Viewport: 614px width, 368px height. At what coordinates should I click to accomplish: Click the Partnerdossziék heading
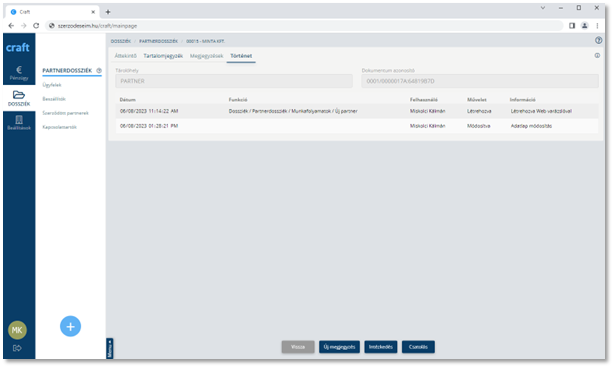coord(67,70)
